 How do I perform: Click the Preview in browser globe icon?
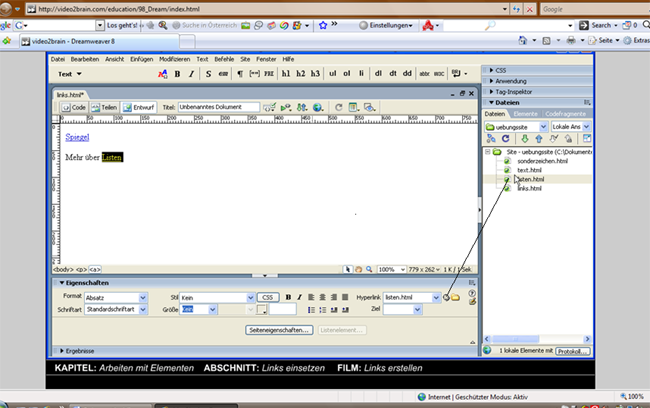click(x=318, y=107)
